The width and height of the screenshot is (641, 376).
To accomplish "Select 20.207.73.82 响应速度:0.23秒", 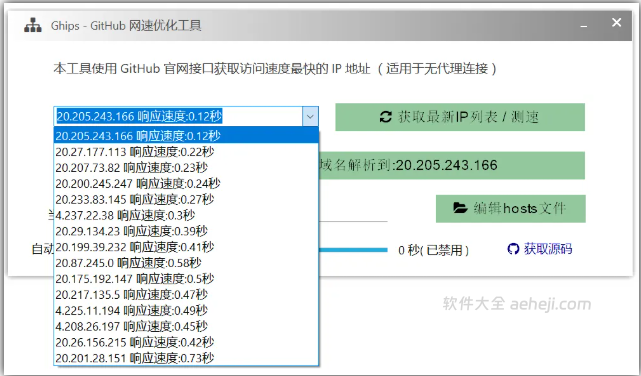I will coord(186,168).
